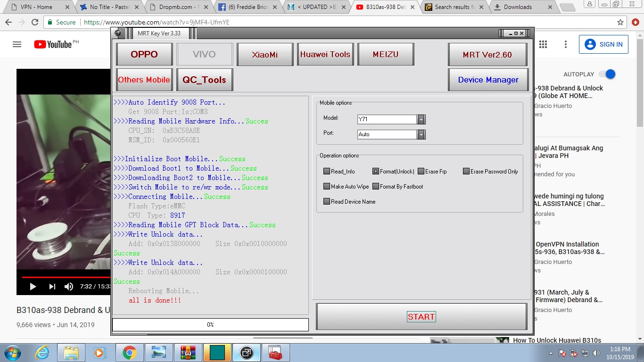Click the Port field showing Auto

pos(387,134)
